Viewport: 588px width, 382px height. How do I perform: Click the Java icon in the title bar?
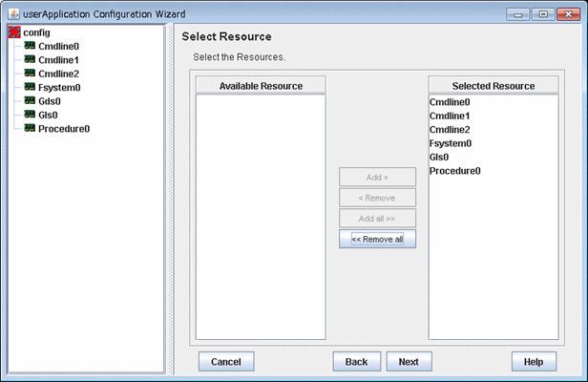(x=14, y=14)
